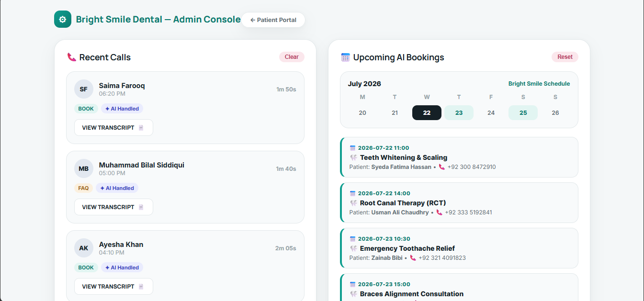
Task: Reset the Upcoming AI Bookings
Action: [x=565, y=57]
